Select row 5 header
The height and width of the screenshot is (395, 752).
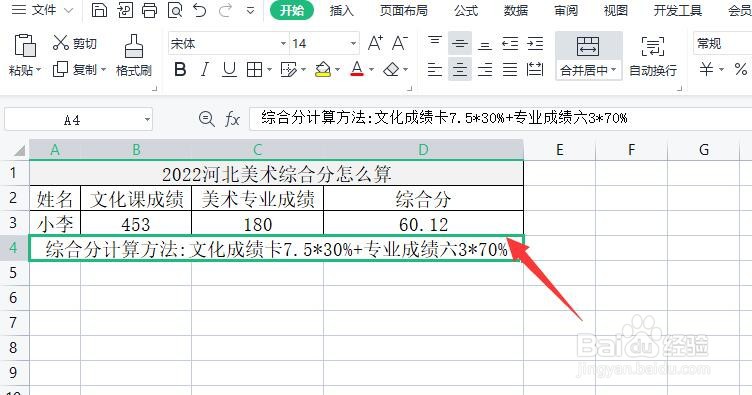14,273
